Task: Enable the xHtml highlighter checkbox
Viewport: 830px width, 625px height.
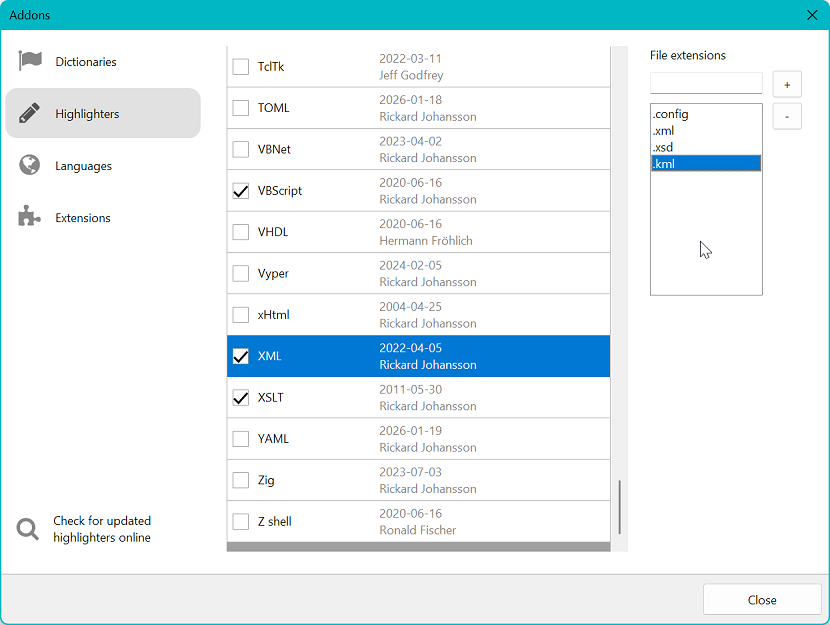Action: click(x=241, y=315)
